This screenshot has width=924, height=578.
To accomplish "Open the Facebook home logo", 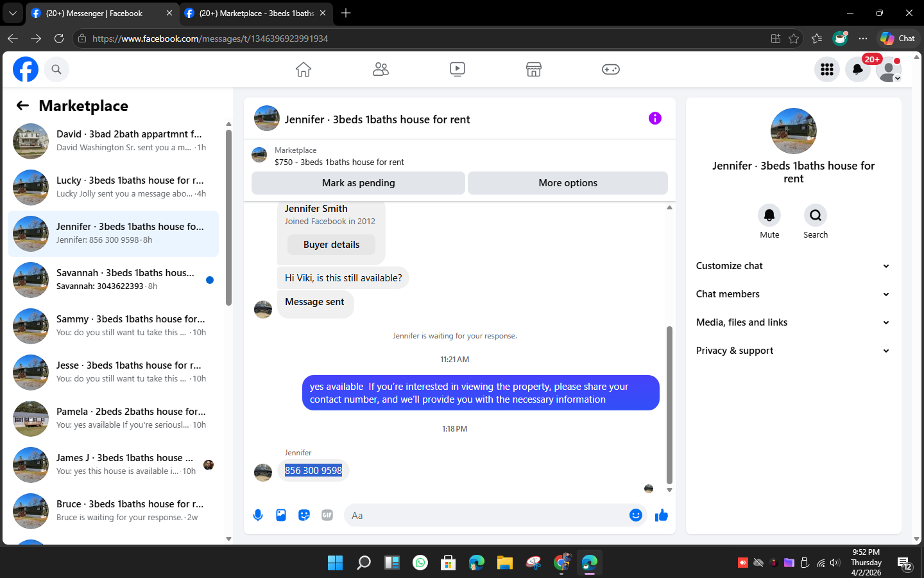I will (x=26, y=69).
